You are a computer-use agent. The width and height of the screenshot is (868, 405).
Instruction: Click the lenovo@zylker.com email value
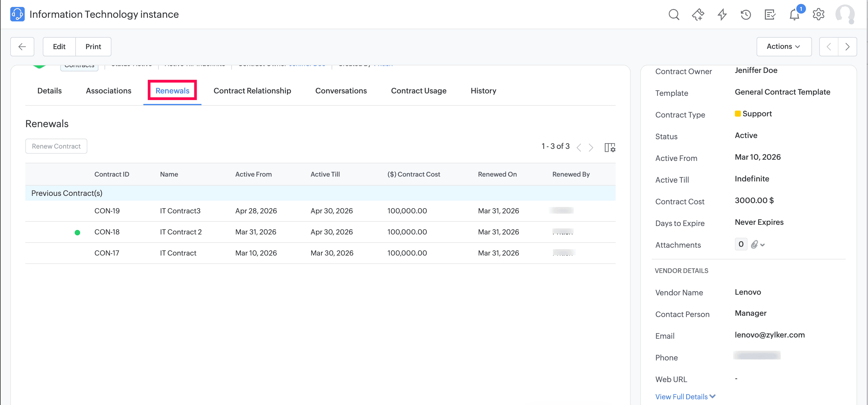770,335
